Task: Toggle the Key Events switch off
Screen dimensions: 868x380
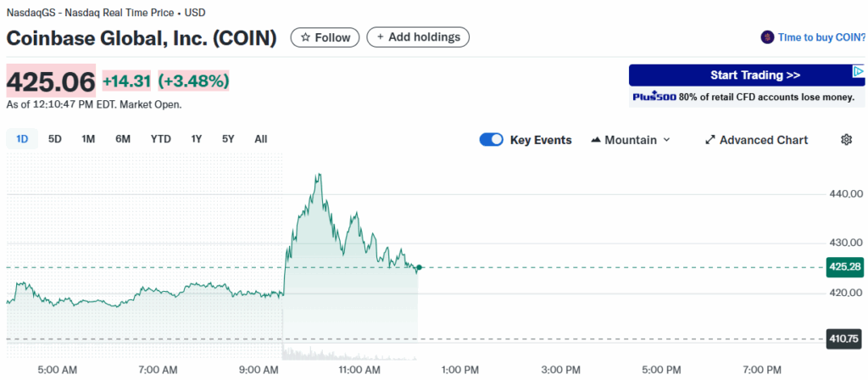Action: [x=492, y=140]
